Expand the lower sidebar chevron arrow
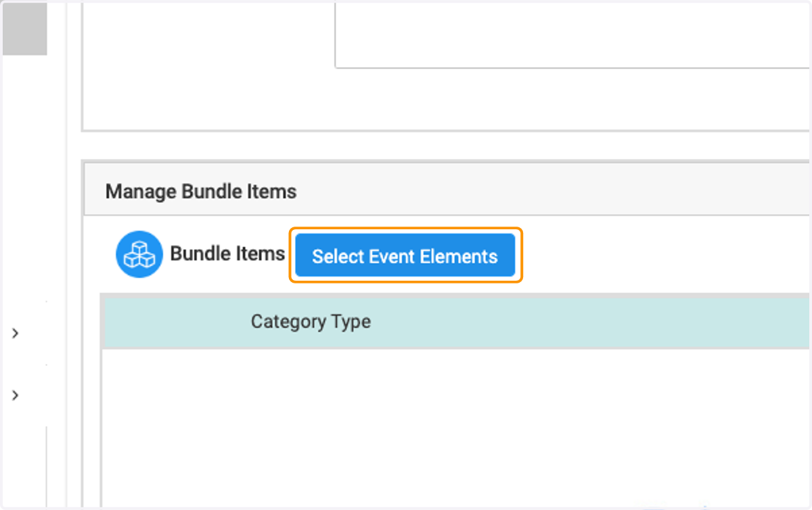The image size is (812, 510). coord(16,395)
